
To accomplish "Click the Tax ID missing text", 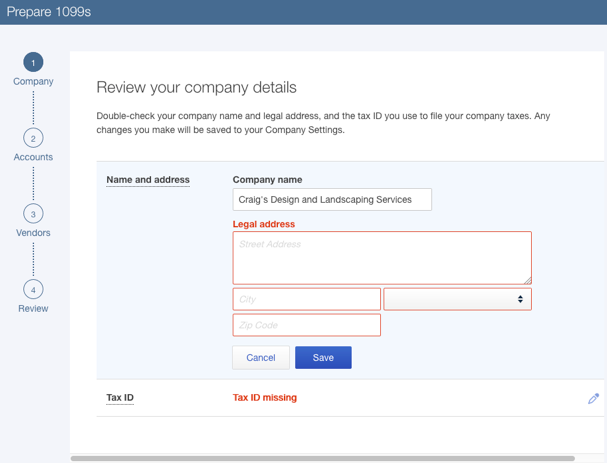I will (265, 398).
